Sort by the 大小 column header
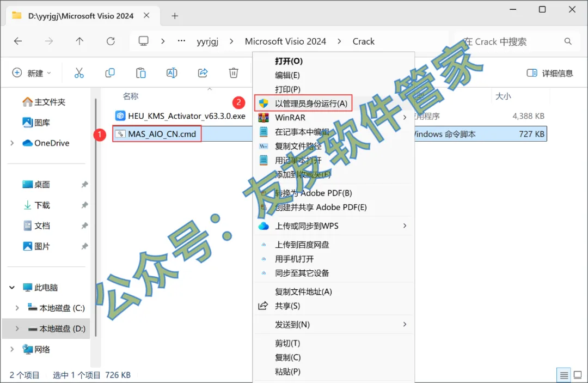 click(x=503, y=96)
